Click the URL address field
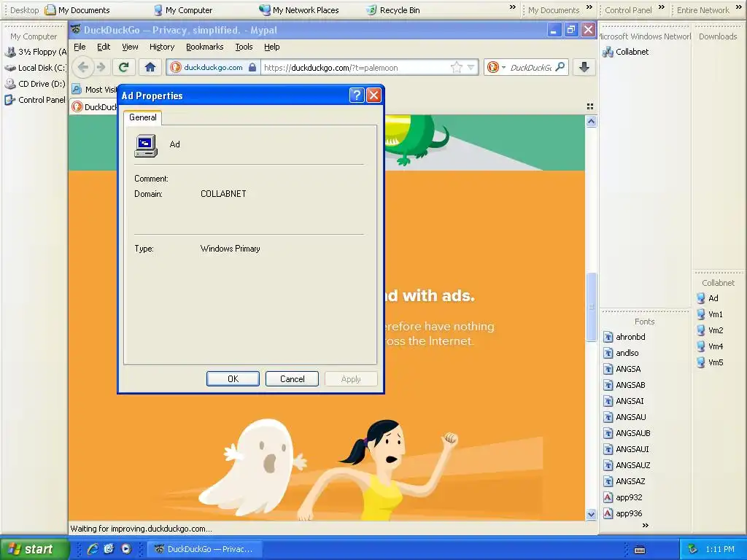The image size is (747, 560). pyautogui.click(x=355, y=67)
